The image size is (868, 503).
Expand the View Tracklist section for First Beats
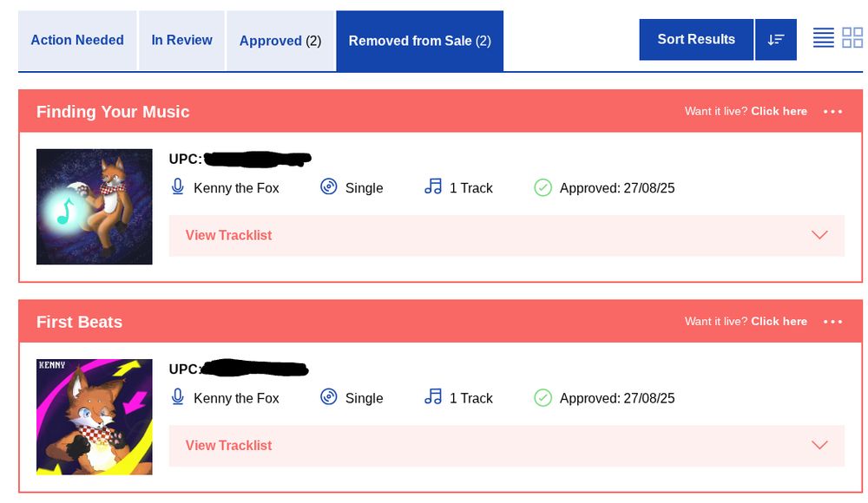(227, 445)
